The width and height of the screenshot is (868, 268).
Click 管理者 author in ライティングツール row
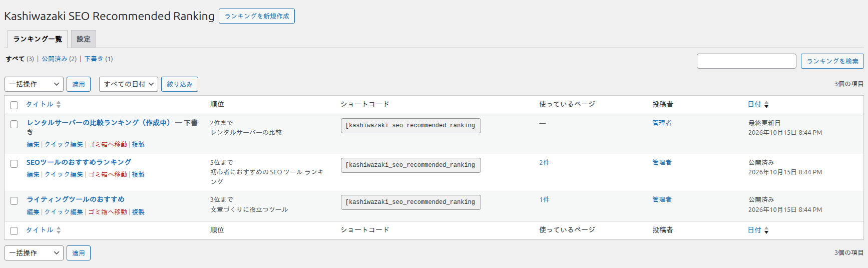click(x=662, y=199)
